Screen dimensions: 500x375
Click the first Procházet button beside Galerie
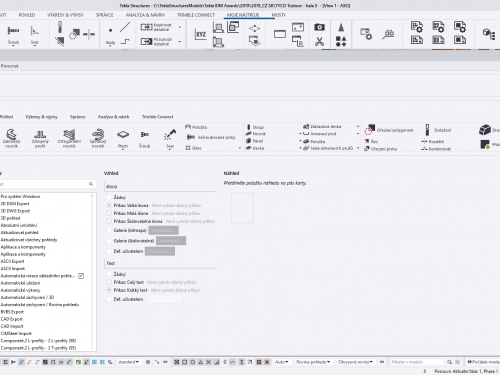pos(163,230)
